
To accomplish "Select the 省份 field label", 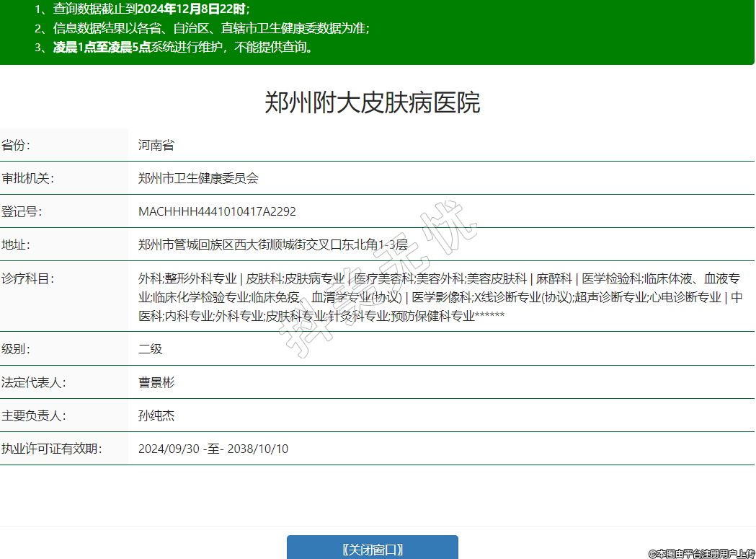I will (17, 145).
